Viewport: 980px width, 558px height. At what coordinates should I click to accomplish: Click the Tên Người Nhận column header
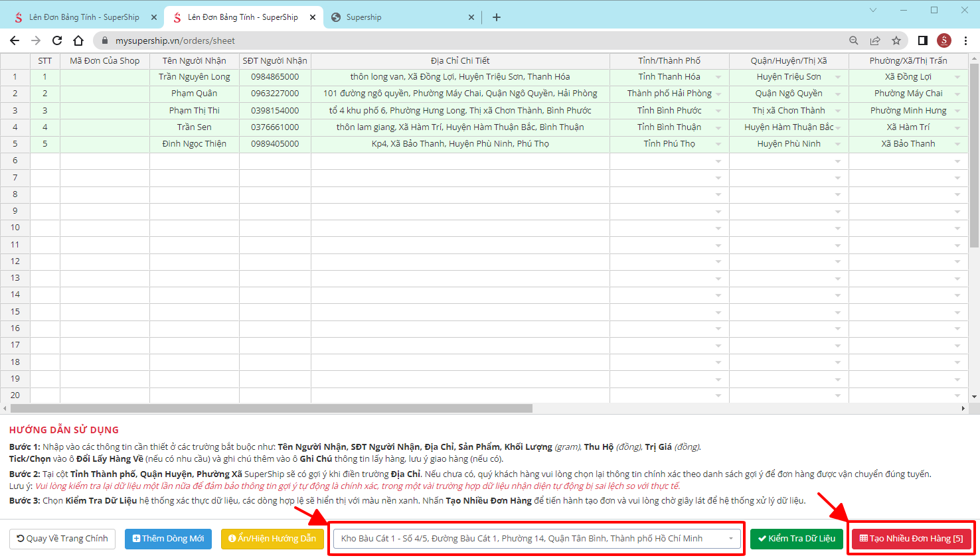click(195, 60)
